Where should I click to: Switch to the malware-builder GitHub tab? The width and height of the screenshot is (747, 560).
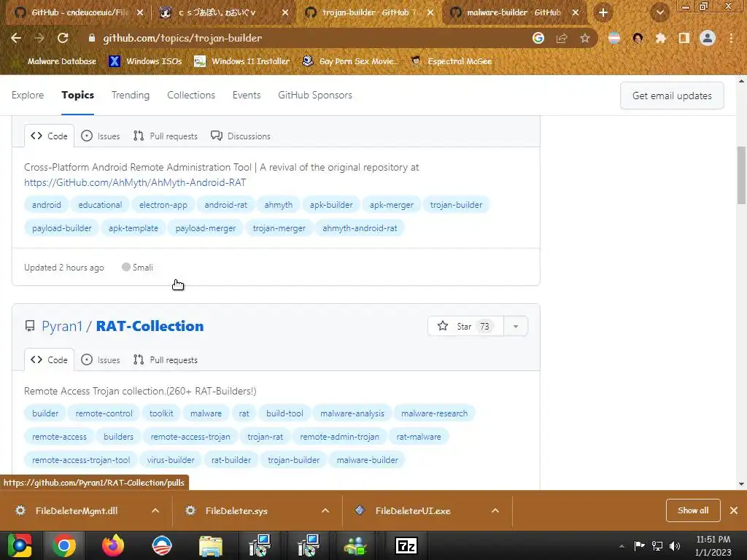click(514, 13)
